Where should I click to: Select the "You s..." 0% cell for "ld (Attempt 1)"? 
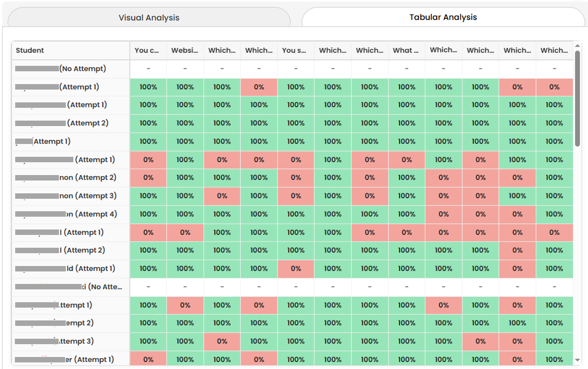pyautogui.click(x=296, y=269)
